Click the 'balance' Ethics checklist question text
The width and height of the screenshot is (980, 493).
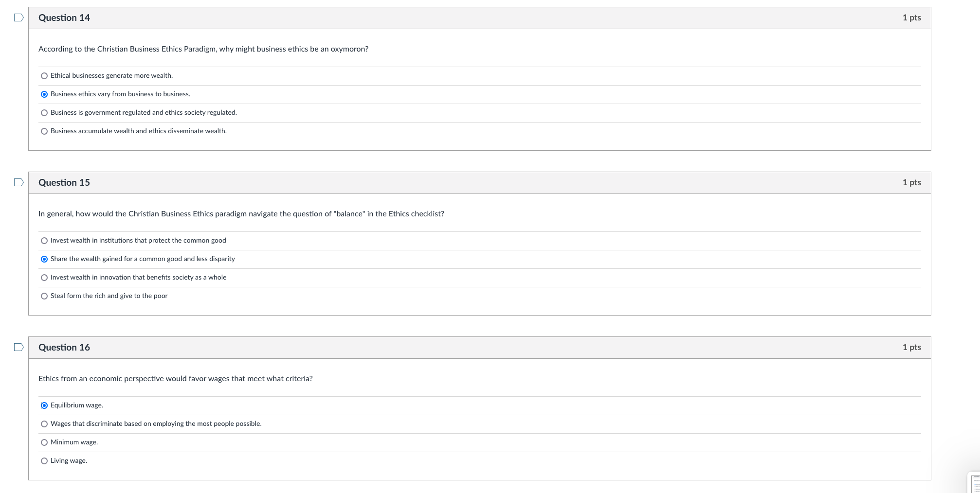tap(241, 214)
